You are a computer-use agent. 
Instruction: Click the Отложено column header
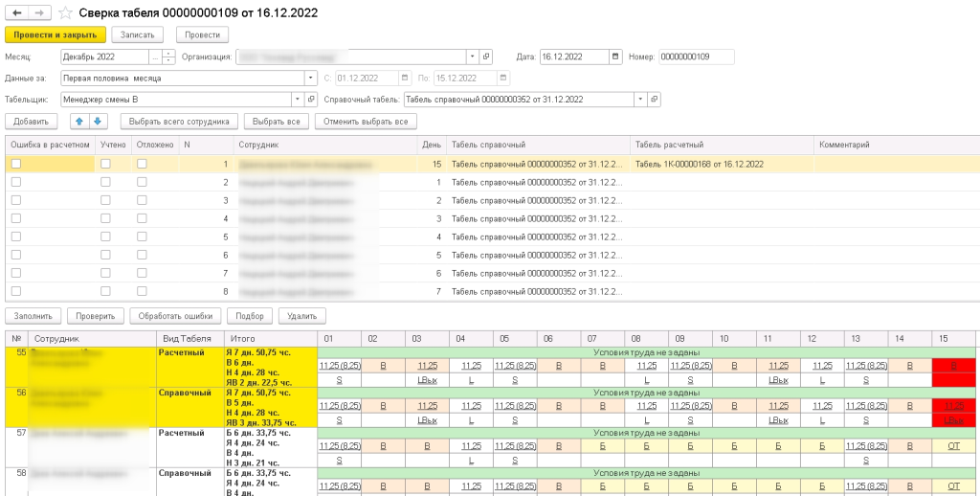click(x=155, y=145)
